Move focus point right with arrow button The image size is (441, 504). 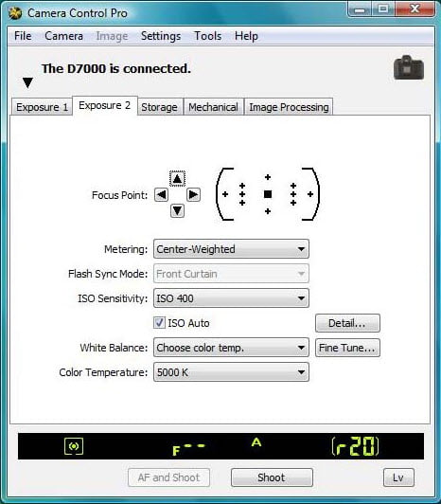(193, 195)
